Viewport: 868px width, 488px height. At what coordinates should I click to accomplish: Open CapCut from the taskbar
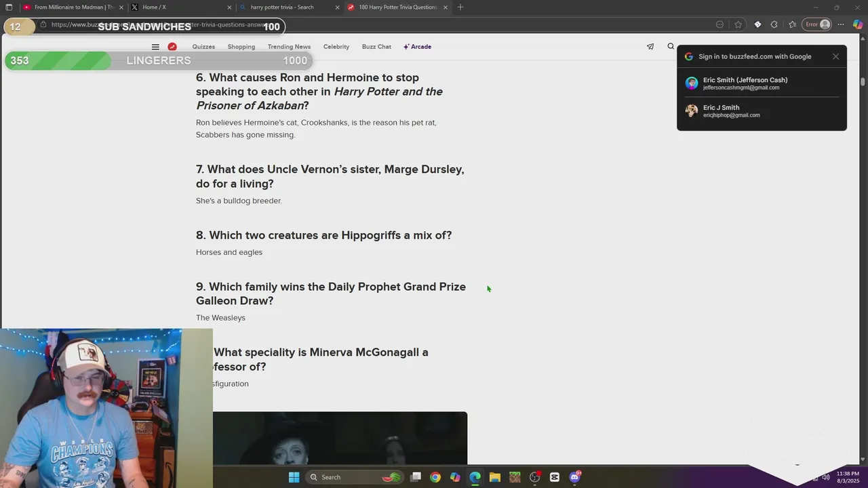coord(555,477)
